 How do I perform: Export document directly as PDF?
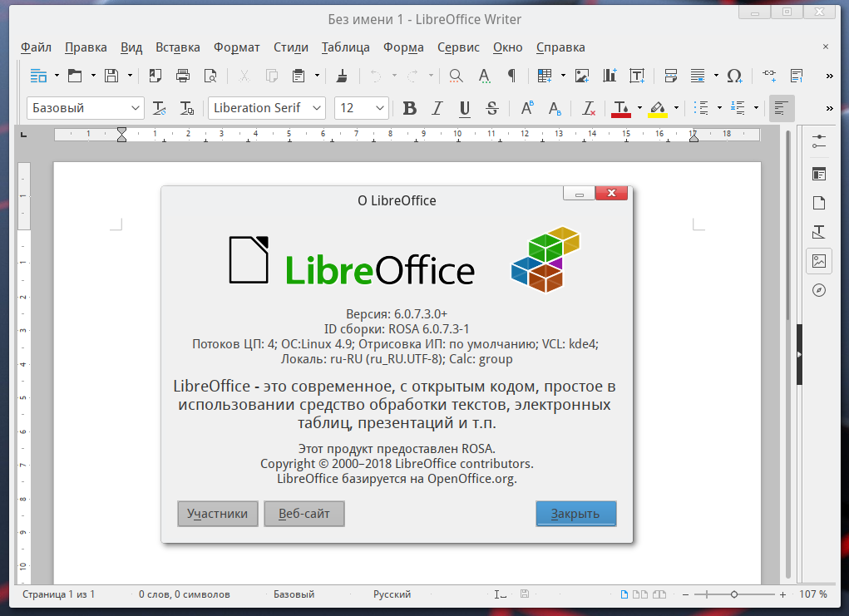point(155,76)
